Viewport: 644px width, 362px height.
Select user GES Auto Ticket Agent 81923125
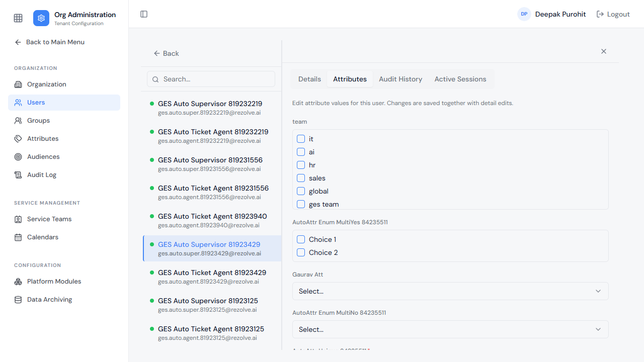pos(212,333)
